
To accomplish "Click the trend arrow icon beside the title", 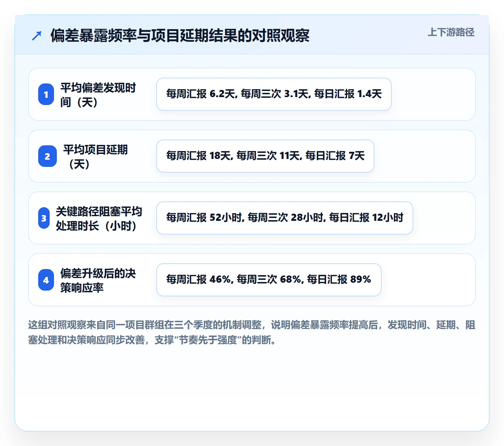I will pos(37,36).
